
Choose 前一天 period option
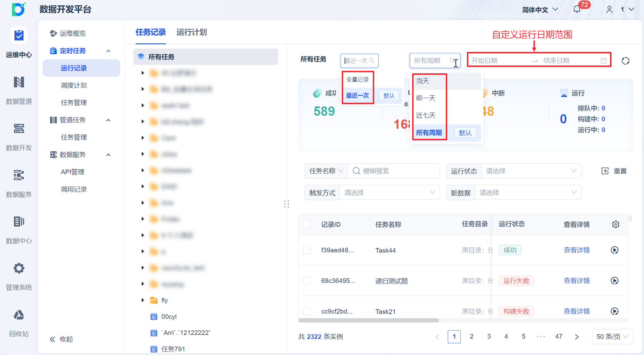tap(426, 98)
